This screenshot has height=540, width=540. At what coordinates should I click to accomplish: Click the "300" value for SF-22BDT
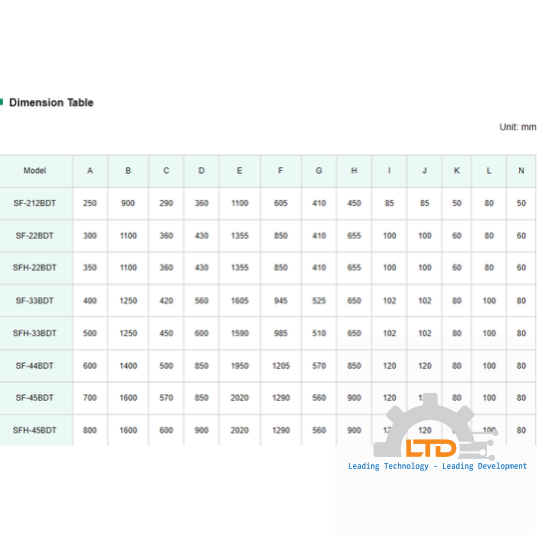(x=90, y=236)
